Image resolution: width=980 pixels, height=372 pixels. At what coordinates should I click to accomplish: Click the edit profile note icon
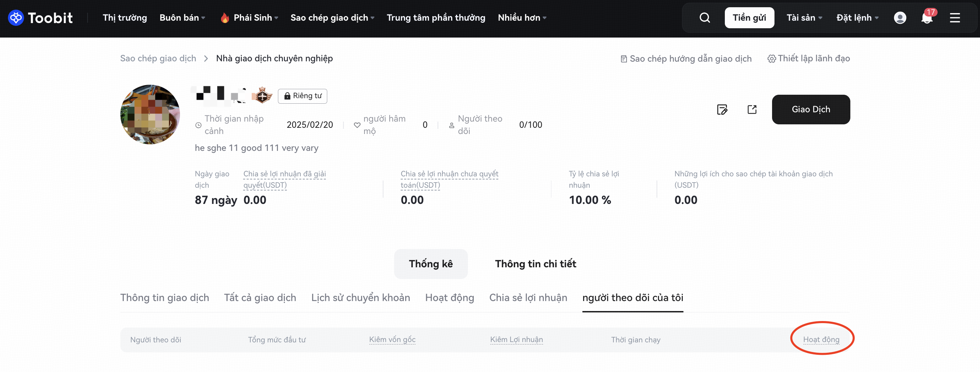click(722, 110)
